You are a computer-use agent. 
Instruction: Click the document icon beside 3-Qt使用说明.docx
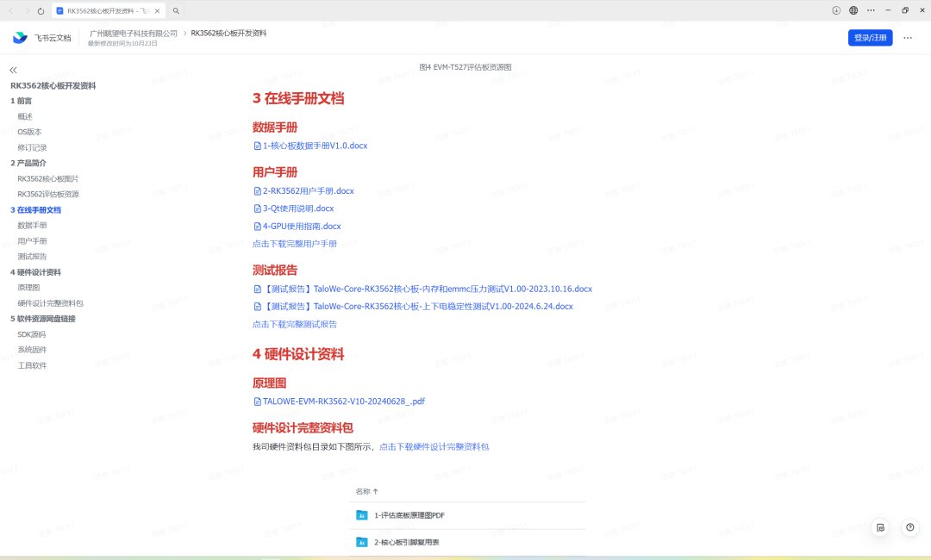coord(258,208)
